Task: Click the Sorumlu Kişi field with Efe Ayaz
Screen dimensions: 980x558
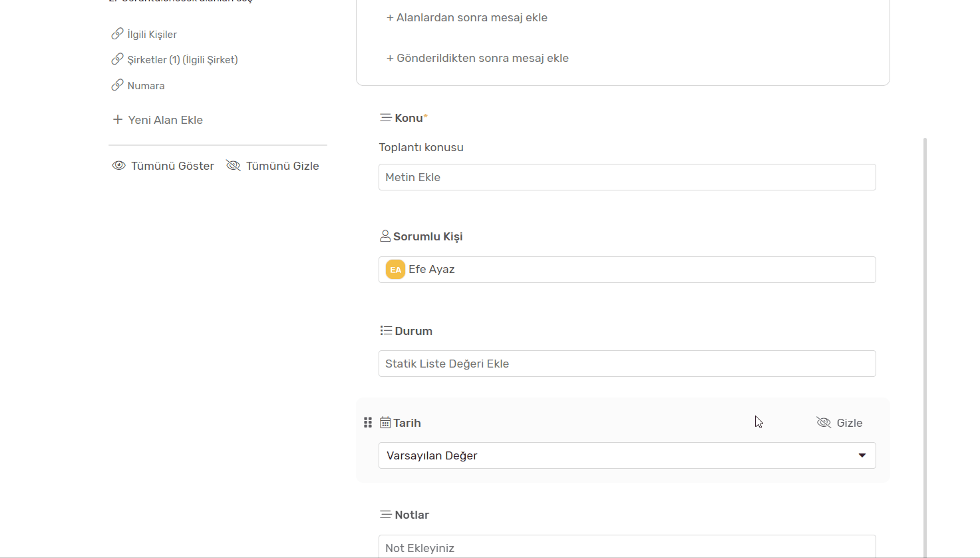Action: [x=627, y=270]
